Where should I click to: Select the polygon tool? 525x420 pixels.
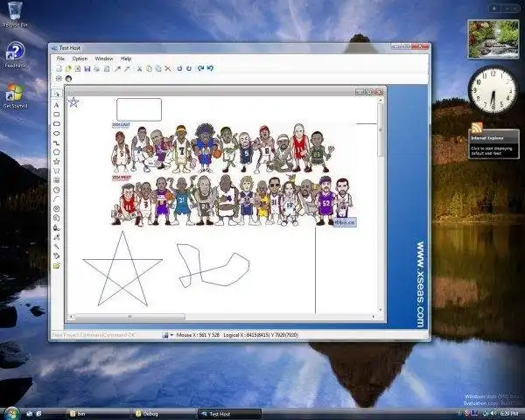(x=57, y=152)
